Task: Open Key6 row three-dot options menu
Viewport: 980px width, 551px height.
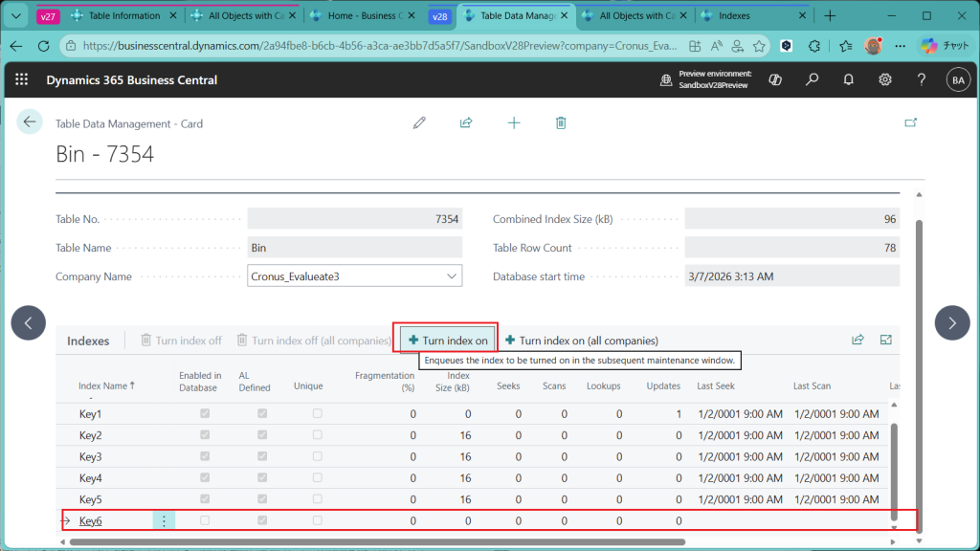Action: tap(164, 521)
